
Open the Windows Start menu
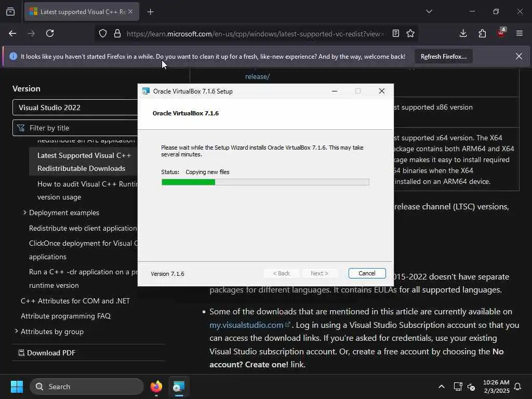17,387
